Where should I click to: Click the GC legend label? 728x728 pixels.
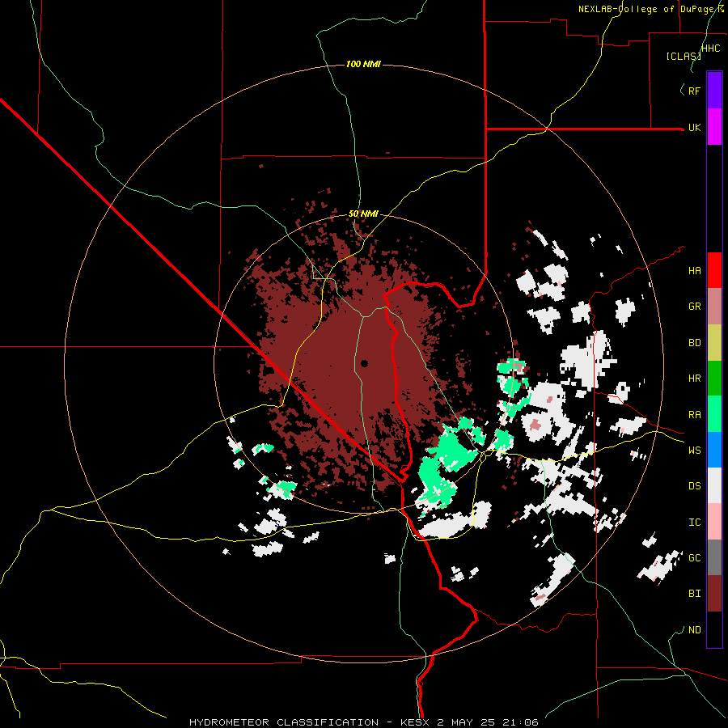[x=694, y=558]
